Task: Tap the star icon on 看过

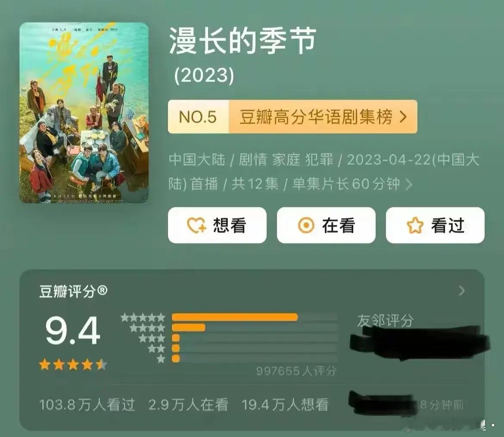Action: tap(415, 225)
